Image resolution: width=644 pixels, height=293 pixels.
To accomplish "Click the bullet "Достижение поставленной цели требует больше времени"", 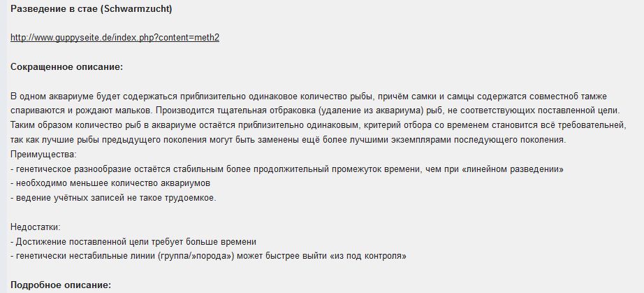I will point(134,241).
